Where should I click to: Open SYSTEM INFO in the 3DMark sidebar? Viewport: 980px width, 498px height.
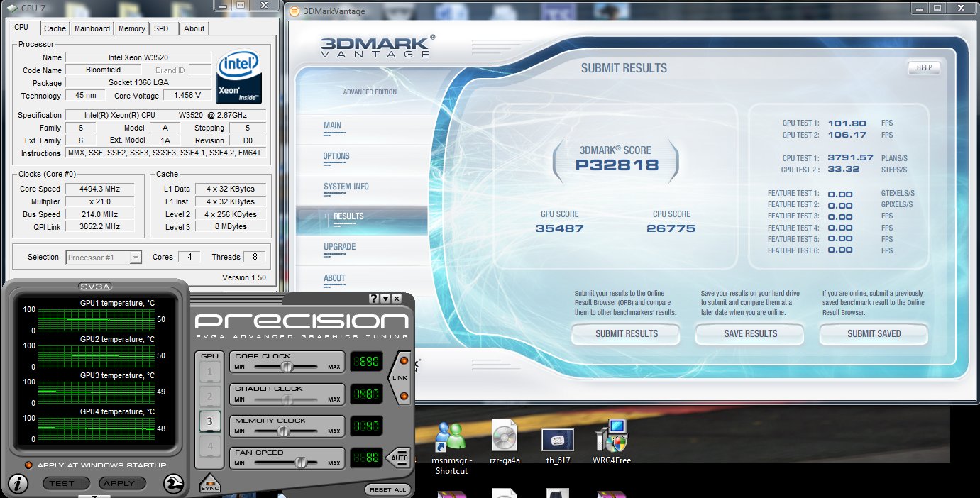(x=346, y=187)
